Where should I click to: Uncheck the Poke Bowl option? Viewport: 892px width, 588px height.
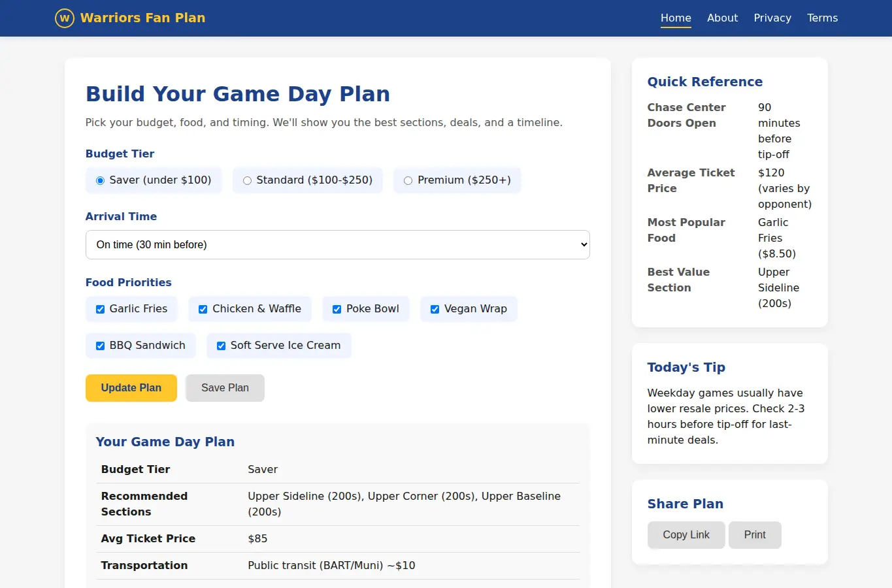tap(337, 309)
